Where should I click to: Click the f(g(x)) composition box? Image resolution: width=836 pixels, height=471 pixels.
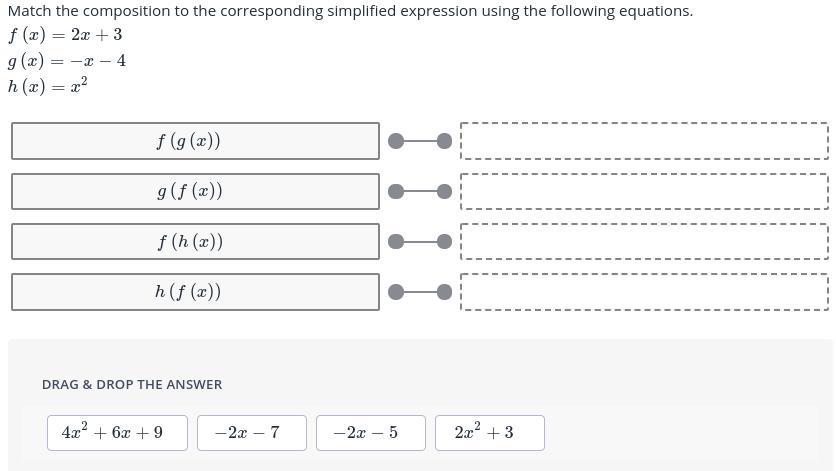195,141
